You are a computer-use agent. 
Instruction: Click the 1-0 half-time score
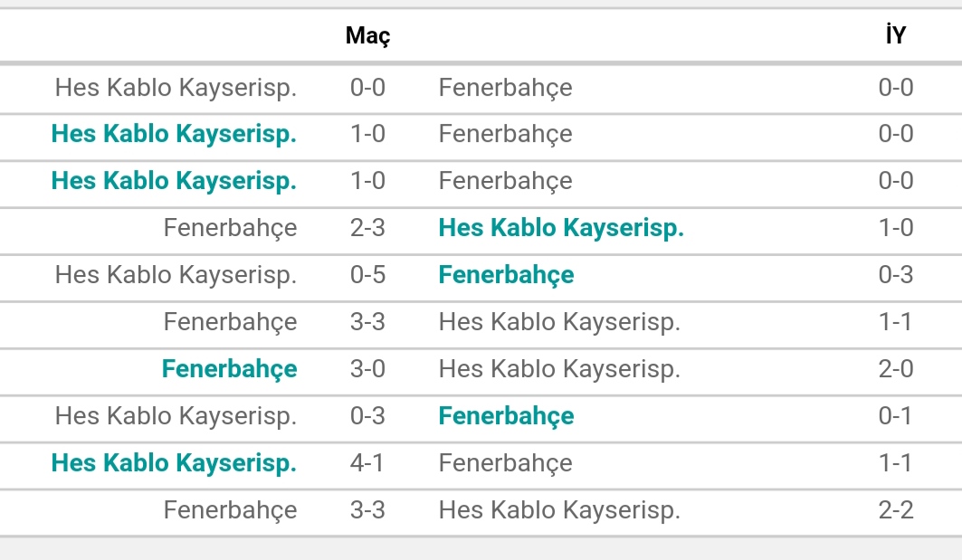tap(896, 228)
